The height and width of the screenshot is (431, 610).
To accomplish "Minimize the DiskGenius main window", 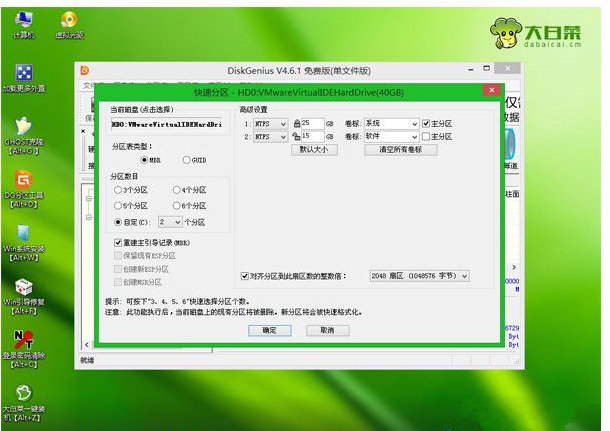I will [x=471, y=69].
